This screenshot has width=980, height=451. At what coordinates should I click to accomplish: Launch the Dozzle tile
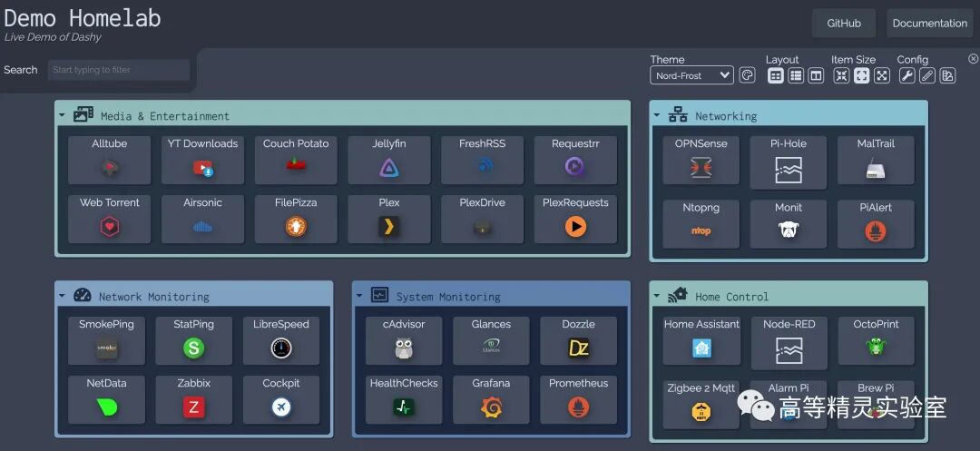coord(579,340)
